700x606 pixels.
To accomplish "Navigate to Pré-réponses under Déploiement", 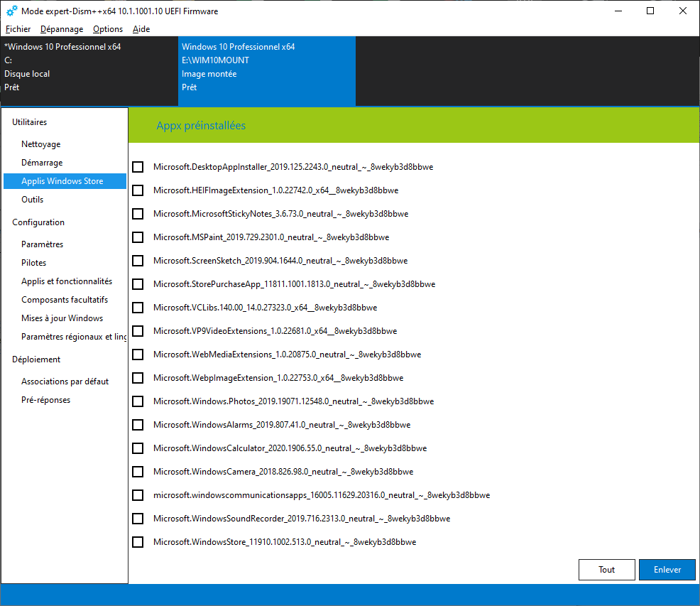I will tap(46, 400).
